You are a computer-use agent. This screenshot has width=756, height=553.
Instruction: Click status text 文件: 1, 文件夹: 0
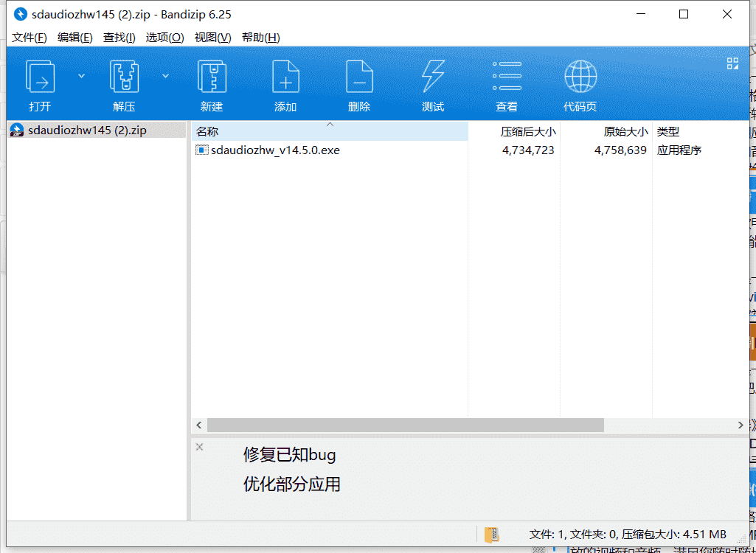click(573, 535)
